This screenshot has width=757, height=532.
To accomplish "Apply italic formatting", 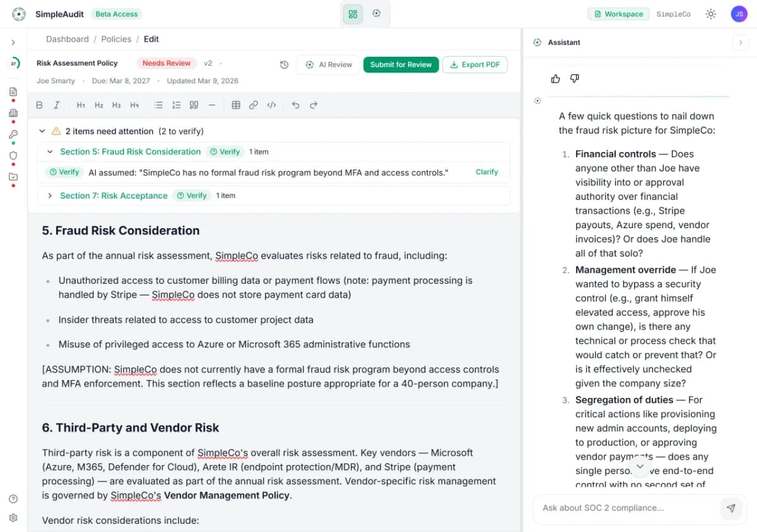I will click(56, 105).
